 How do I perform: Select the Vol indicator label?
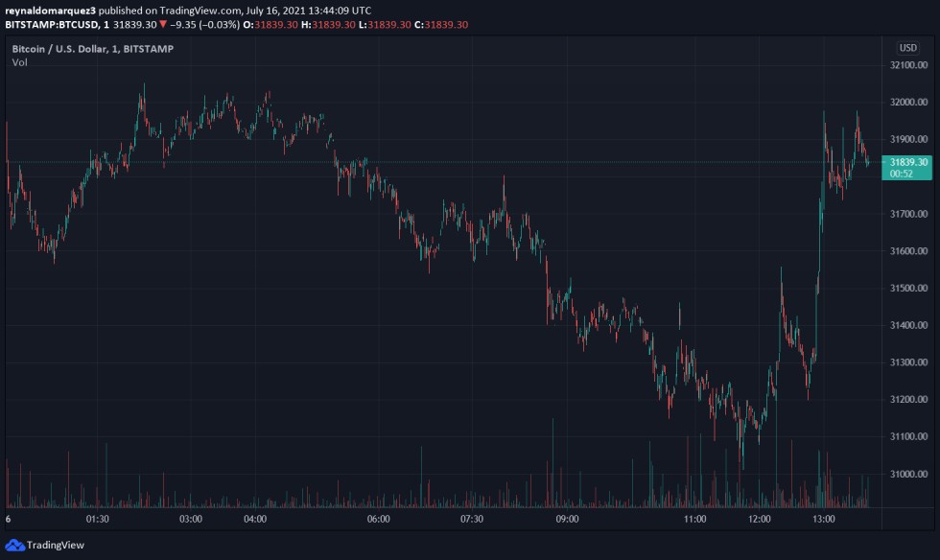[x=19, y=62]
